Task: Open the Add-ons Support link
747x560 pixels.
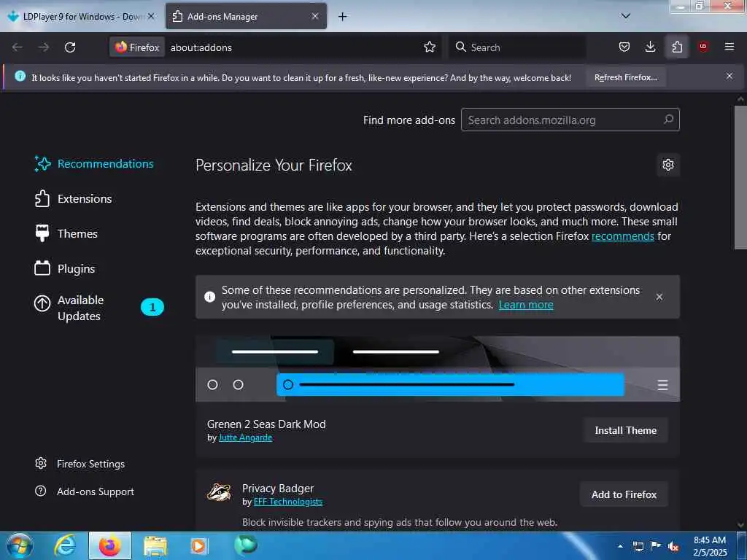Action: pos(85,491)
